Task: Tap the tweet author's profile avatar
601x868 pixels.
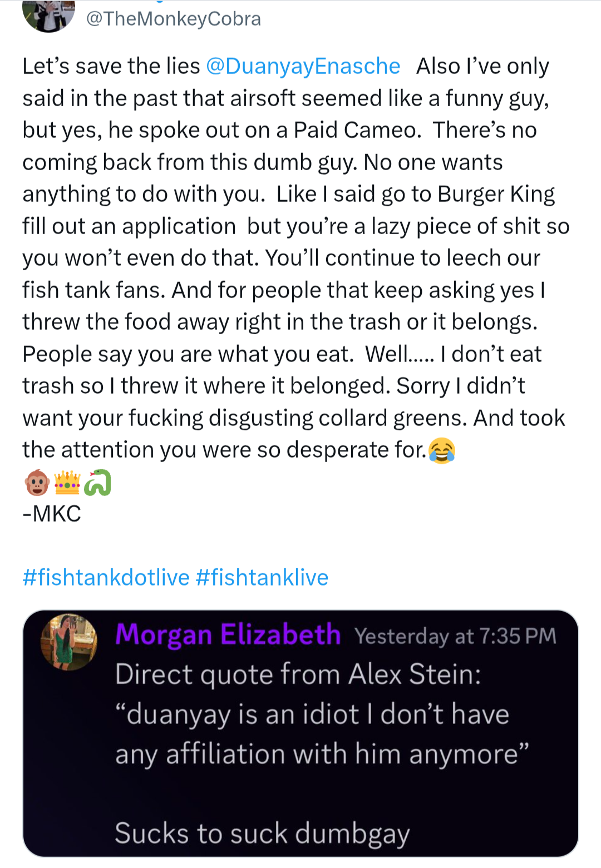Action: 48,14
